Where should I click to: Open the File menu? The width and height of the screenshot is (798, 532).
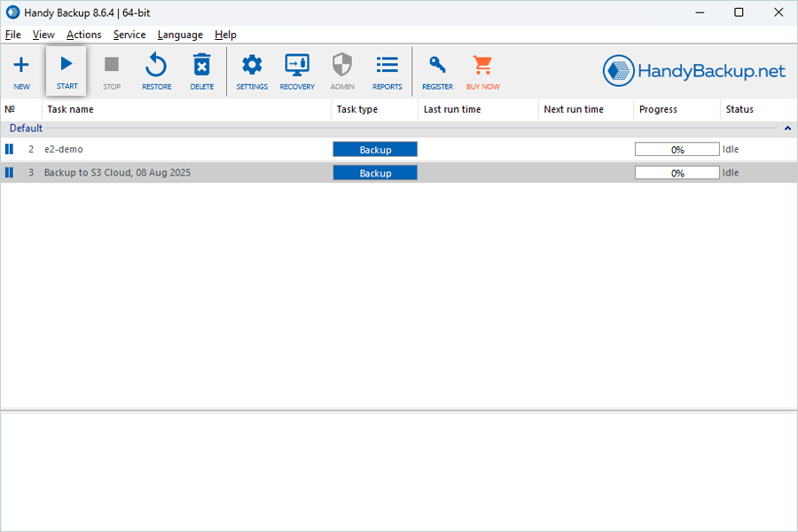[x=12, y=35]
